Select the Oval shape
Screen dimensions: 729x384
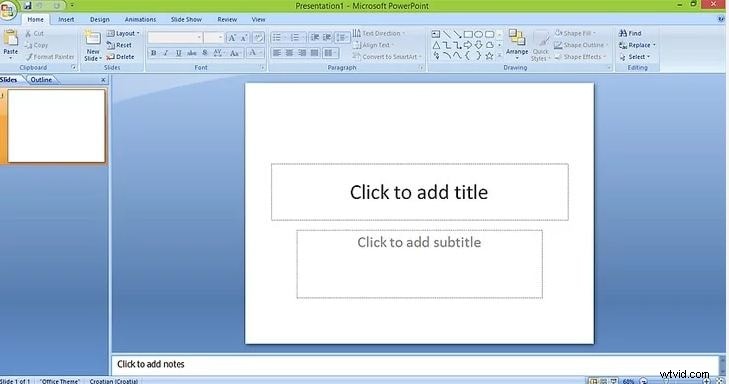pos(478,34)
